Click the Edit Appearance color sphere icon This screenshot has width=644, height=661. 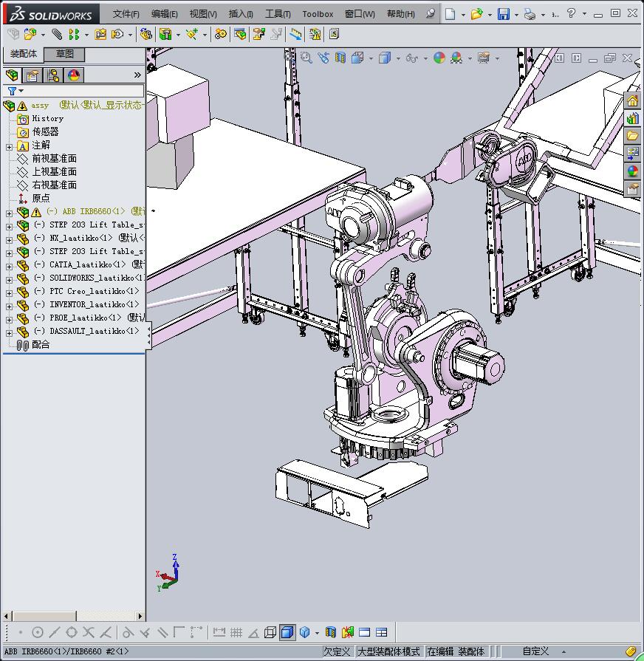439,58
